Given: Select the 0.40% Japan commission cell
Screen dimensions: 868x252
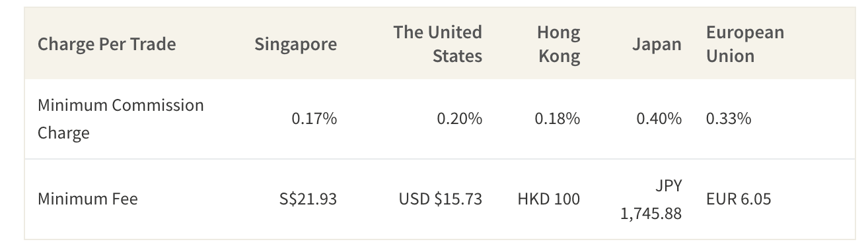Looking at the screenshot, I should tap(659, 119).
